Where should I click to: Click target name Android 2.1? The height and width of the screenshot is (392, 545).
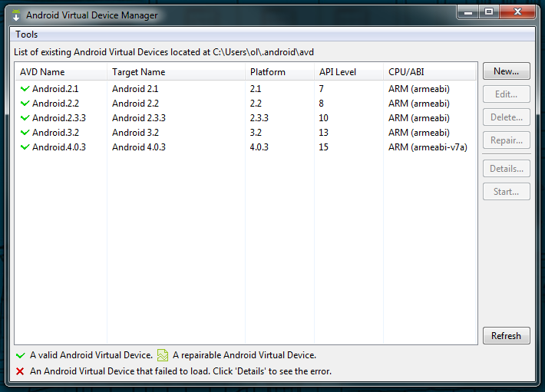(x=135, y=89)
